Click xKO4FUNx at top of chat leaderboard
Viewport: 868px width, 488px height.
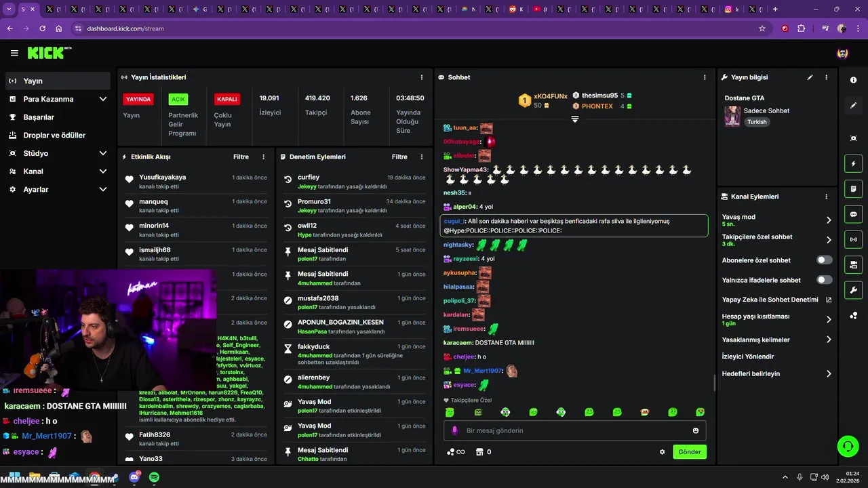click(550, 96)
